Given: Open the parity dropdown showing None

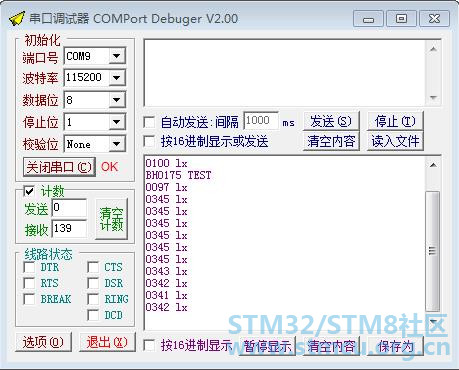Looking at the screenshot, I should pyautogui.click(x=117, y=144).
